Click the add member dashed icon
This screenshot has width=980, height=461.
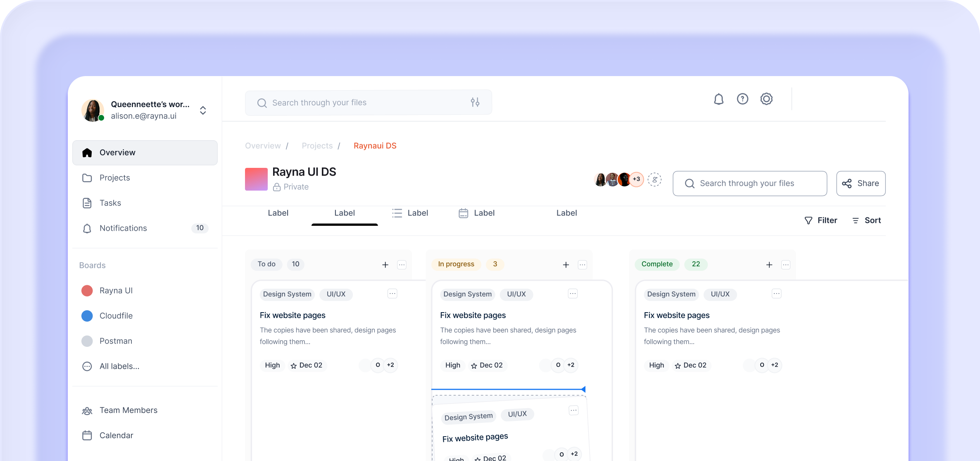point(654,179)
